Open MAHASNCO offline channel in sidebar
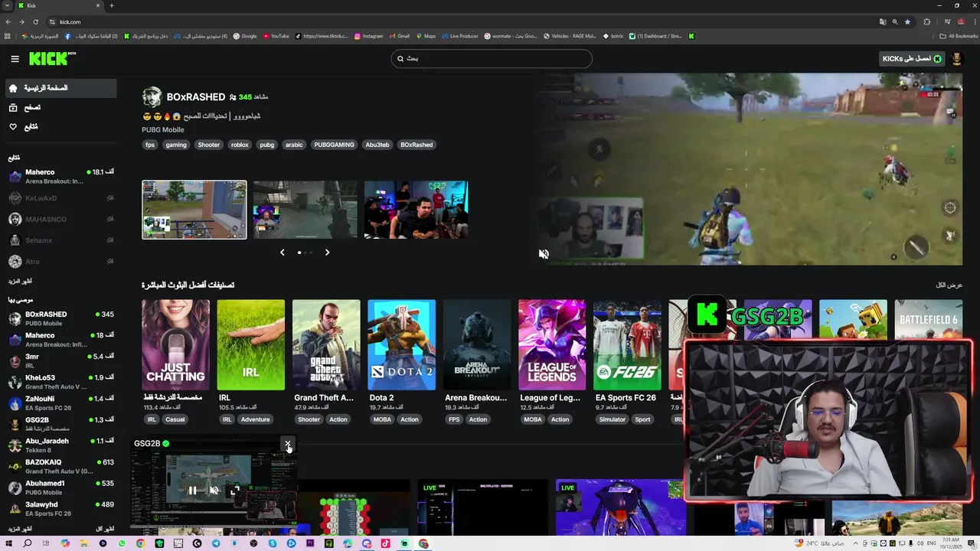This screenshot has width=980, height=551. pos(60,220)
